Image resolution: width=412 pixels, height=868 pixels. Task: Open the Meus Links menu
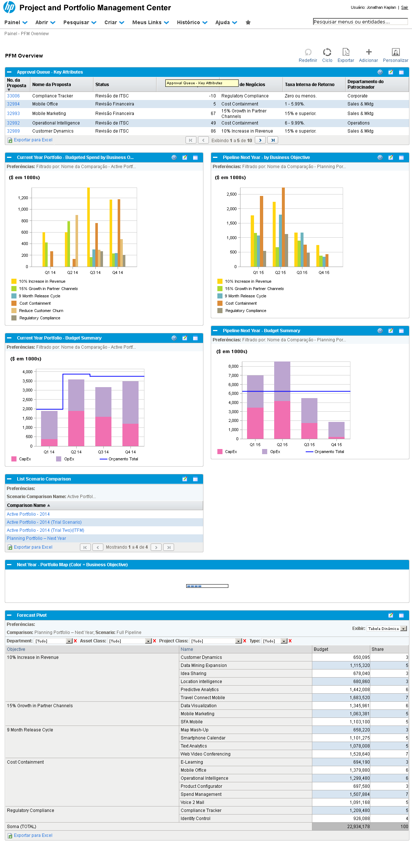click(150, 23)
